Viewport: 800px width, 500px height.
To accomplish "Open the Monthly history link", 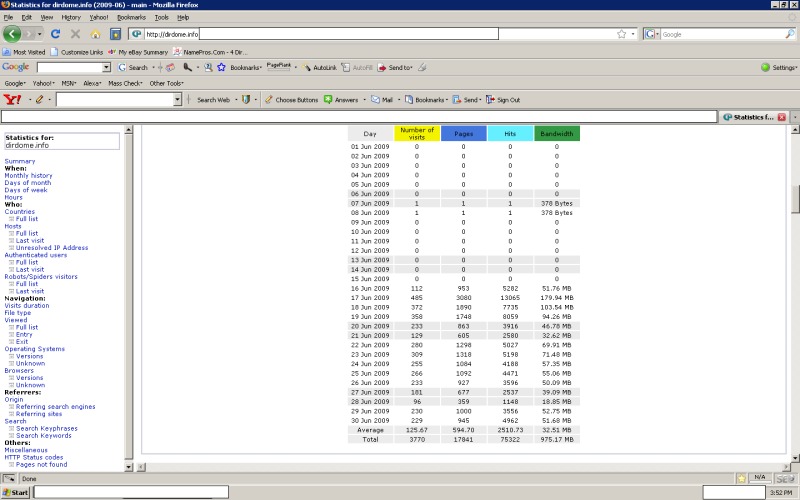I will coord(28,176).
